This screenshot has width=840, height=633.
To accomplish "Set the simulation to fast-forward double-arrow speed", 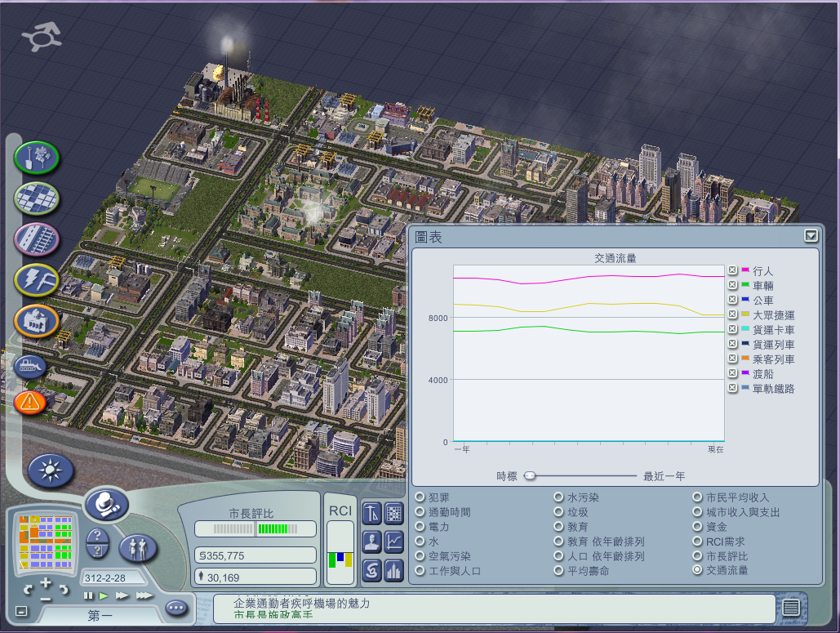I will [122, 595].
